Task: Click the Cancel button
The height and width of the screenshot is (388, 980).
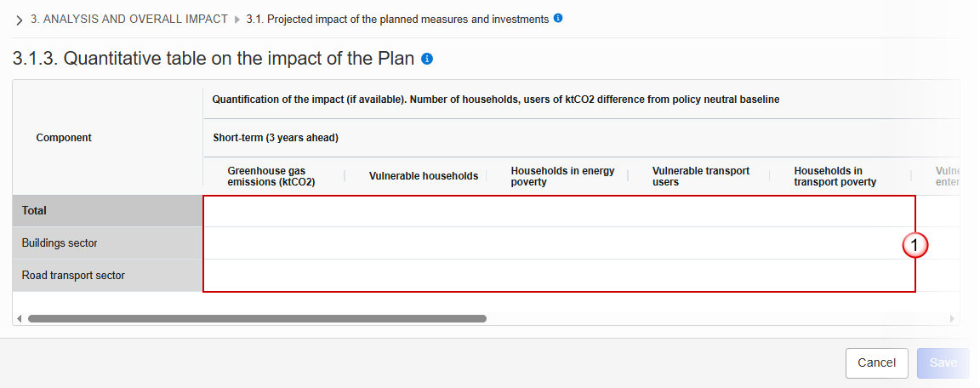Action: click(877, 363)
